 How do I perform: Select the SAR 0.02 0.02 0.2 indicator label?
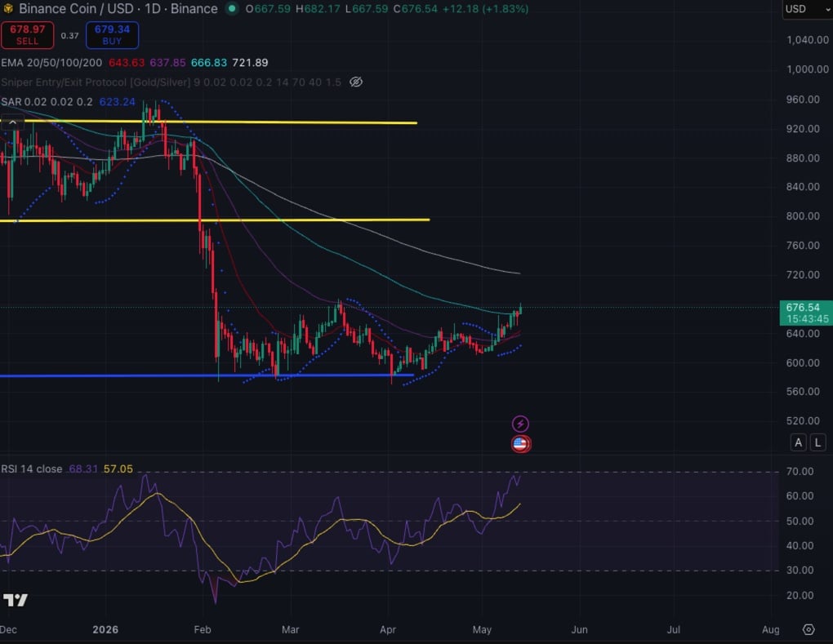coord(47,102)
